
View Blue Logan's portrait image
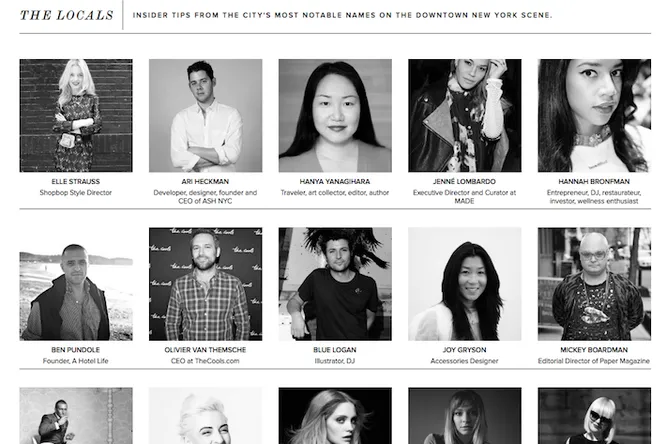coord(335,284)
